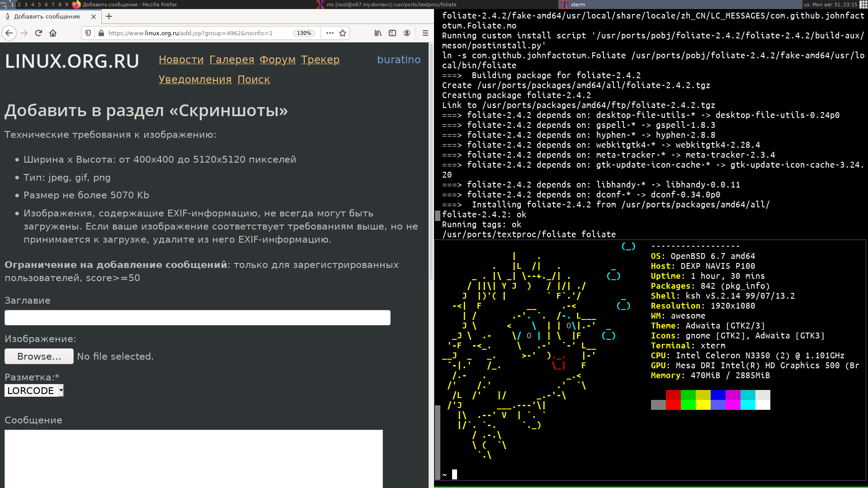This screenshot has height=488, width=868.
Task: Focus the xterm tasklist entry
Action: [681, 5]
